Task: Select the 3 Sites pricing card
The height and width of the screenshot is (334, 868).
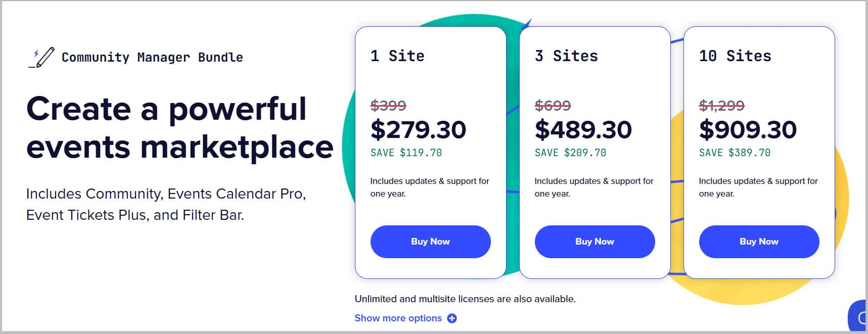Action: pos(595,152)
